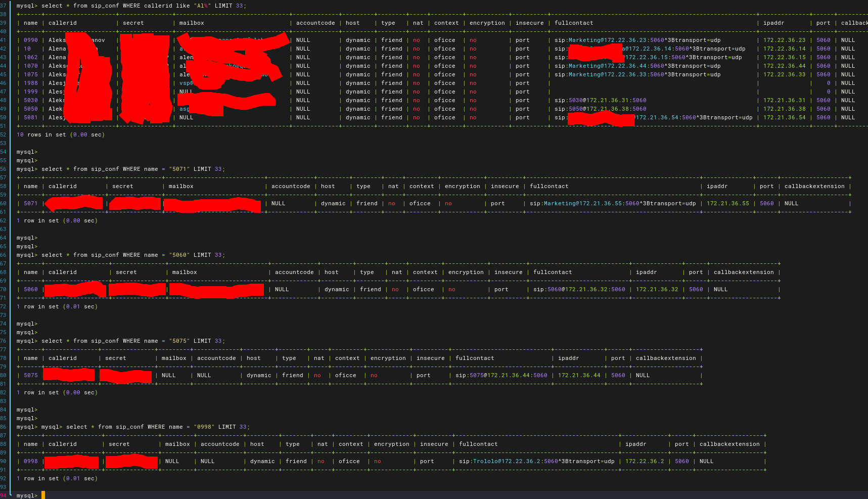The height and width of the screenshot is (499, 868).
Task: Click fullcontact sip:5030@172.21.36.31:5060
Action: click(600, 100)
